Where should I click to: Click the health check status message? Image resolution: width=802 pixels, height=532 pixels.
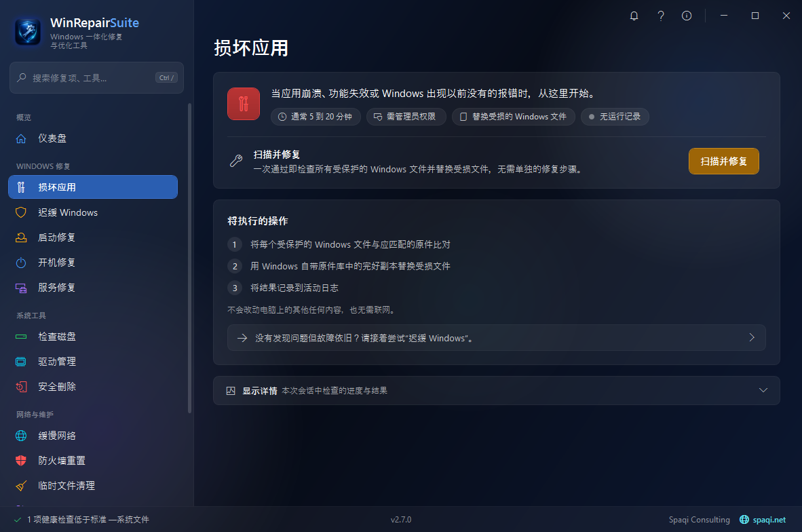coord(88,520)
